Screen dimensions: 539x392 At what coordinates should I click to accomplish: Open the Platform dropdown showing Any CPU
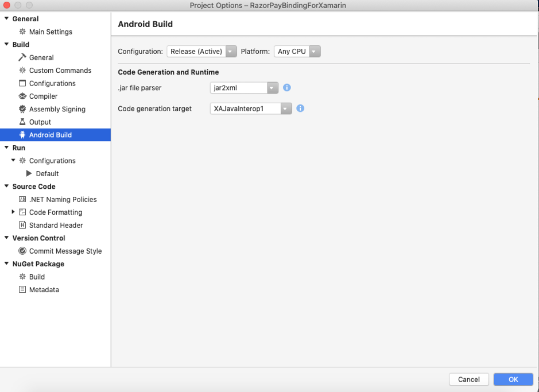point(297,52)
